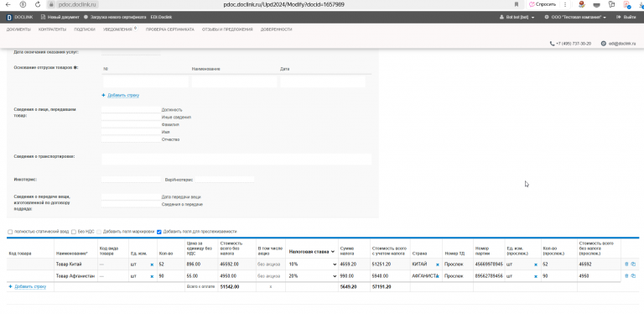
Task: Open the 20% tax rate dropdown
Action: [313, 276]
